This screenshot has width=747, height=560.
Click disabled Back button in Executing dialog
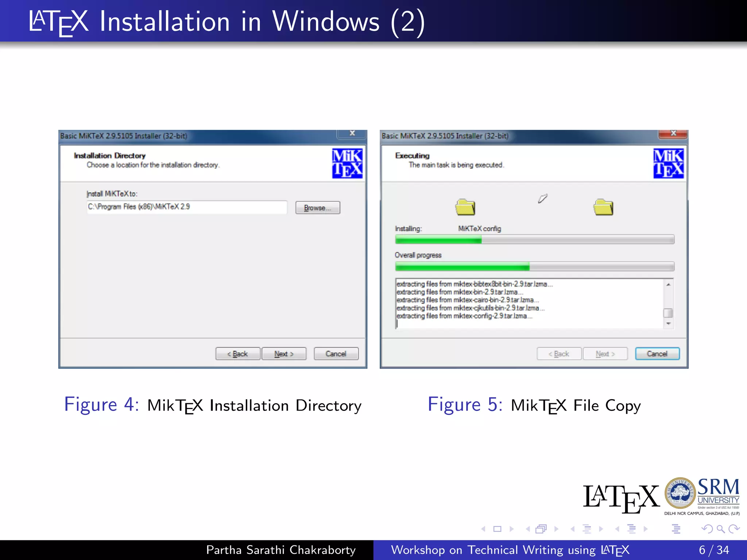click(559, 354)
